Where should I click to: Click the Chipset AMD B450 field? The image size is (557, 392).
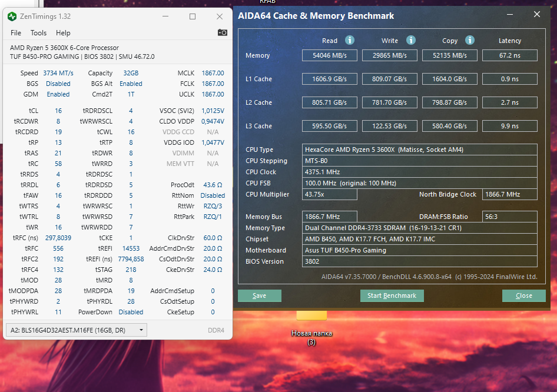(420, 239)
